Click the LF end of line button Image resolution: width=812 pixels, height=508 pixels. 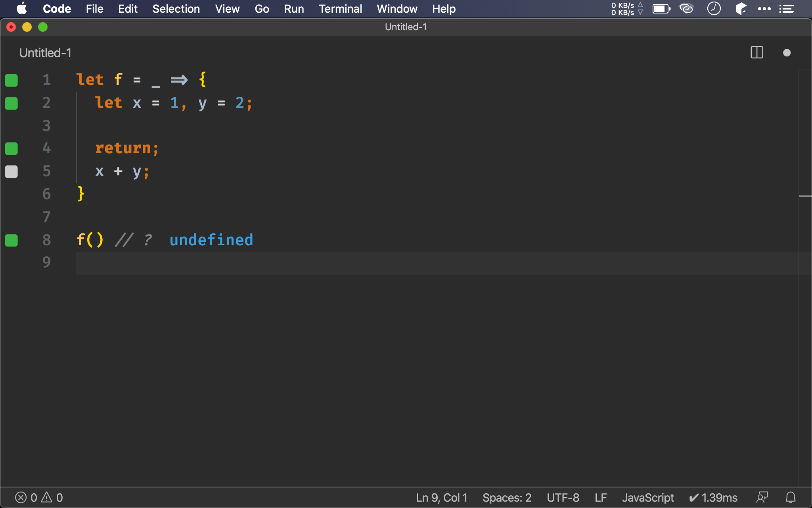tap(600, 497)
